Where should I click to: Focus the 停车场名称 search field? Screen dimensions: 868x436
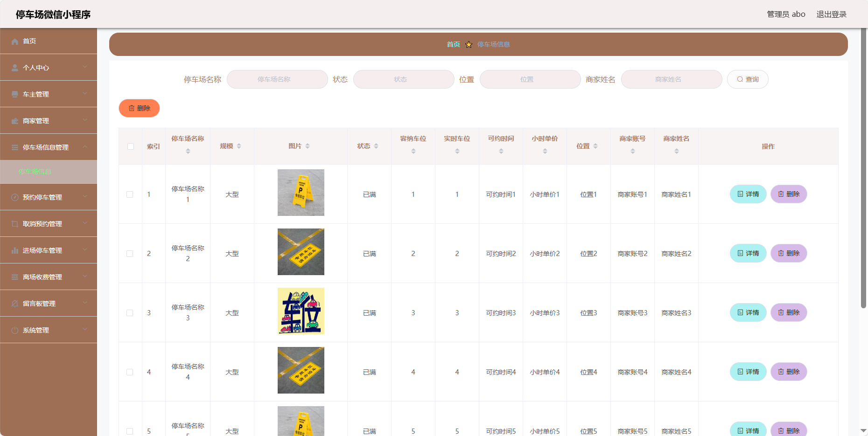(277, 79)
